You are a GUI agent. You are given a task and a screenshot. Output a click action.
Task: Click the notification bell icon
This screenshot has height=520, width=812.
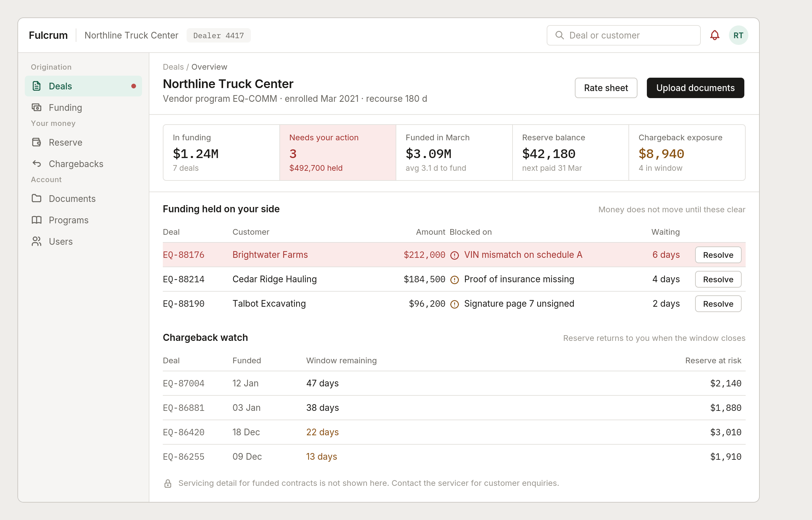click(715, 35)
